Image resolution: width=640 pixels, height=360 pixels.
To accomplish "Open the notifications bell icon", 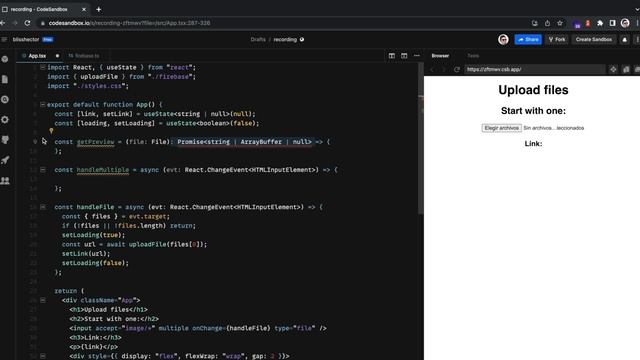I will tap(624, 40).
